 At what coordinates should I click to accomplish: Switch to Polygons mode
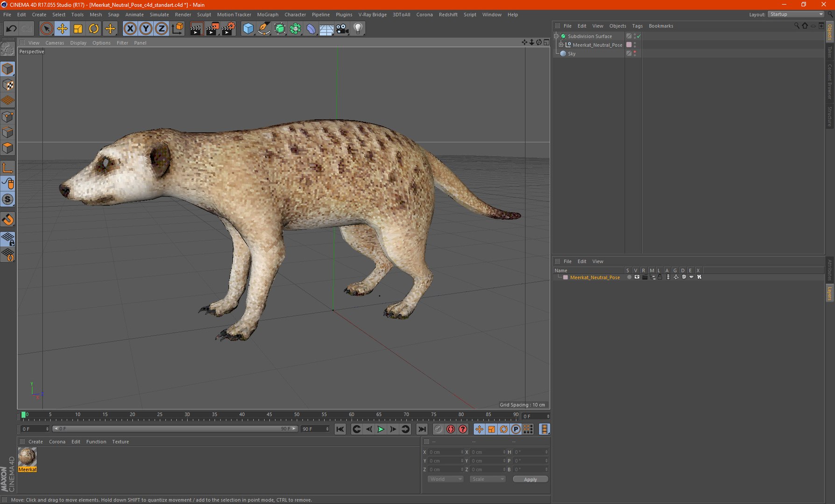pos(8,148)
